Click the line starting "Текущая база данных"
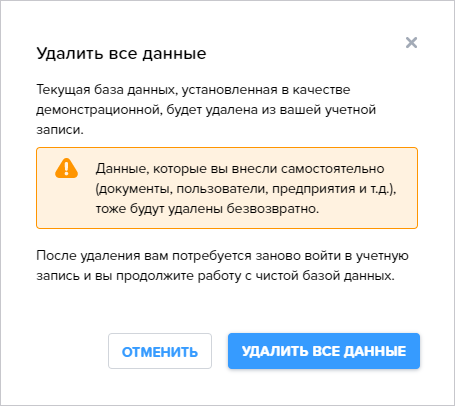 (x=193, y=90)
